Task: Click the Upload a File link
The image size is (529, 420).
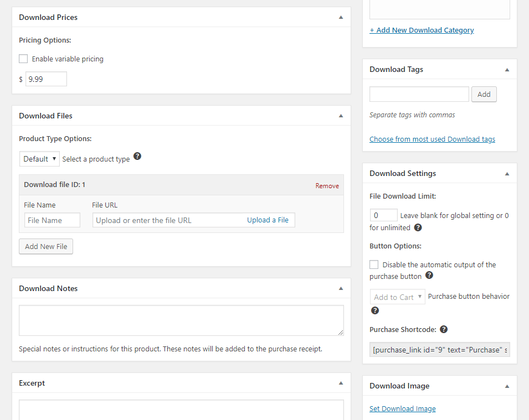Action: (268, 220)
